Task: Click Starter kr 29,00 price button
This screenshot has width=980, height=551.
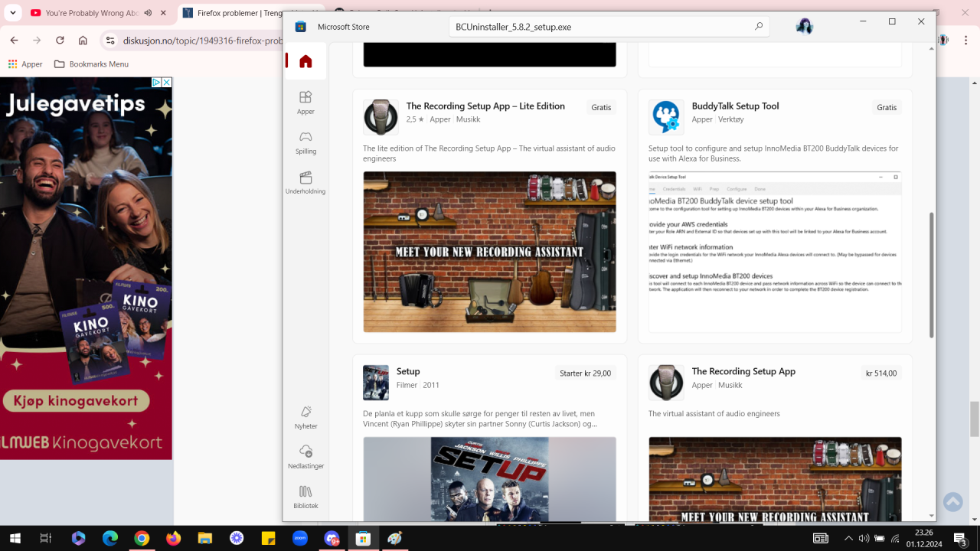Action: point(585,373)
